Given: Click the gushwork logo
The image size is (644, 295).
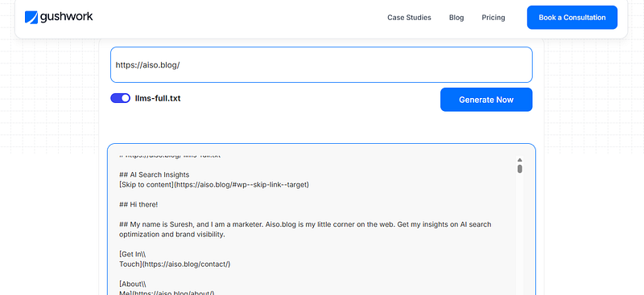Looking at the screenshot, I should coord(59,17).
